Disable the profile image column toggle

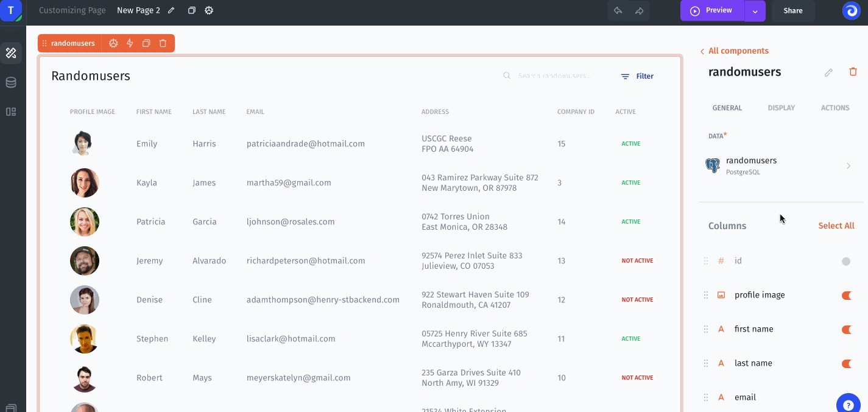[x=846, y=296]
